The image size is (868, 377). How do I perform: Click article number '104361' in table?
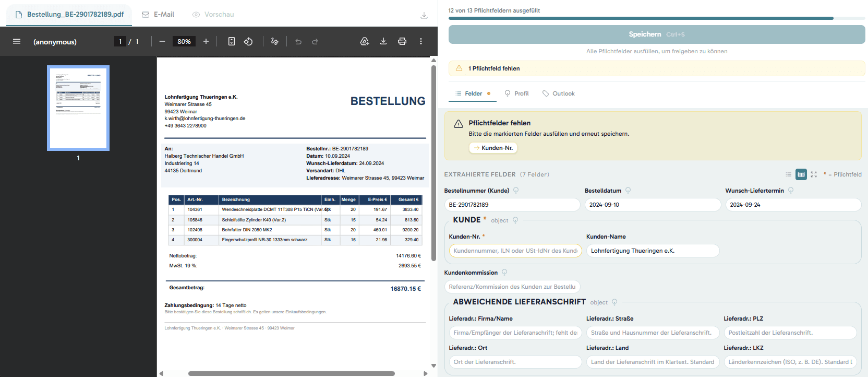(195, 209)
